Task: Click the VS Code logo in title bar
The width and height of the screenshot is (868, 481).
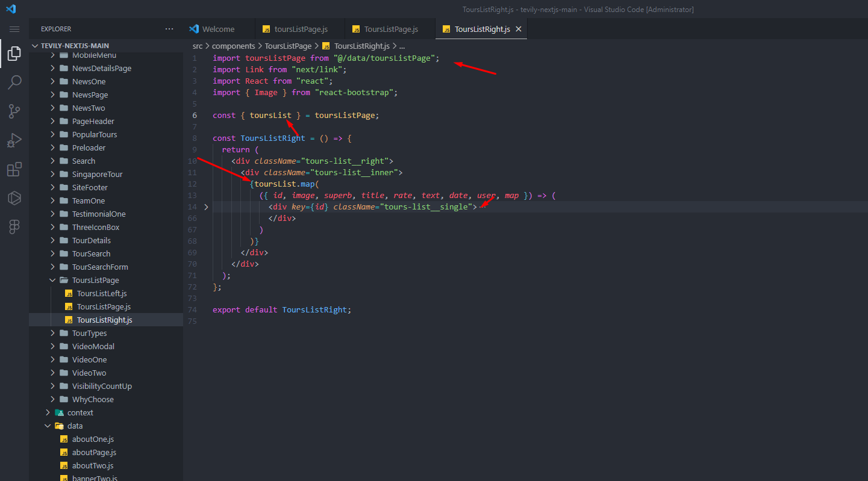Action: (11, 9)
